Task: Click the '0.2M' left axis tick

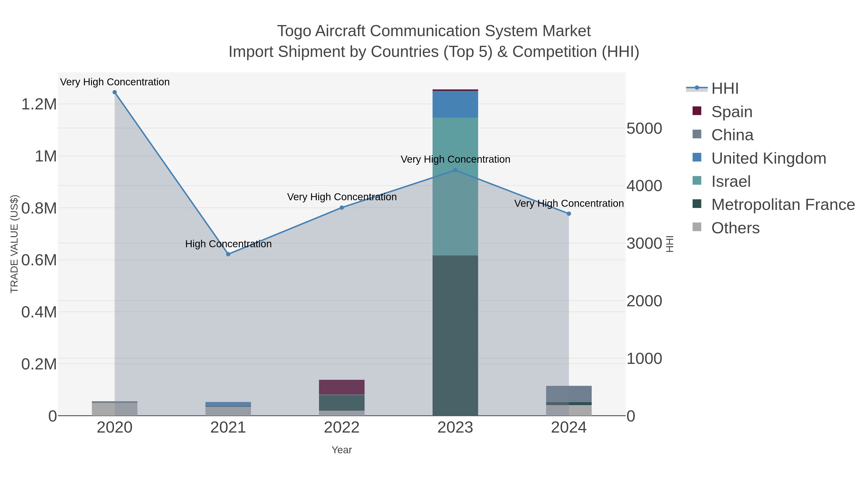Action: [x=39, y=364]
